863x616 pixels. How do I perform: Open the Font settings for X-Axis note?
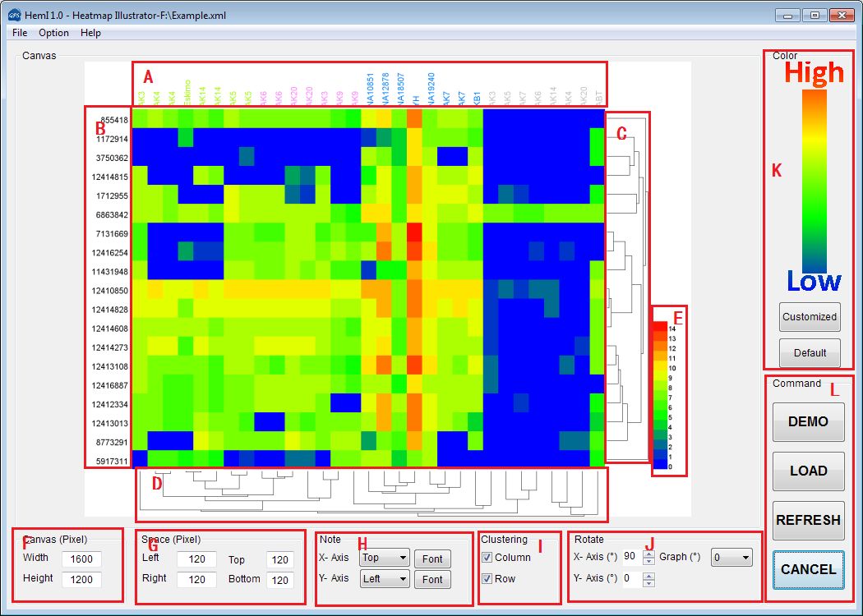tap(432, 559)
